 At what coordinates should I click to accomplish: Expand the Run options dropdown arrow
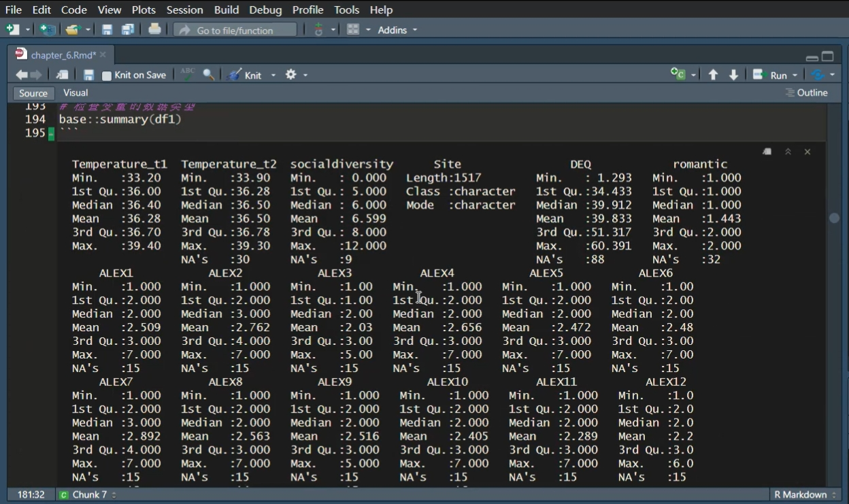[795, 75]
